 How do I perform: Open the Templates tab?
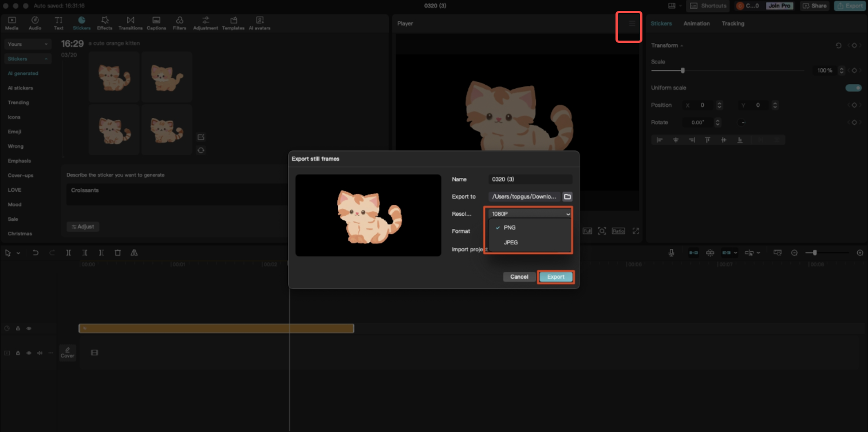pyautogui.click(x=233, y=23)
